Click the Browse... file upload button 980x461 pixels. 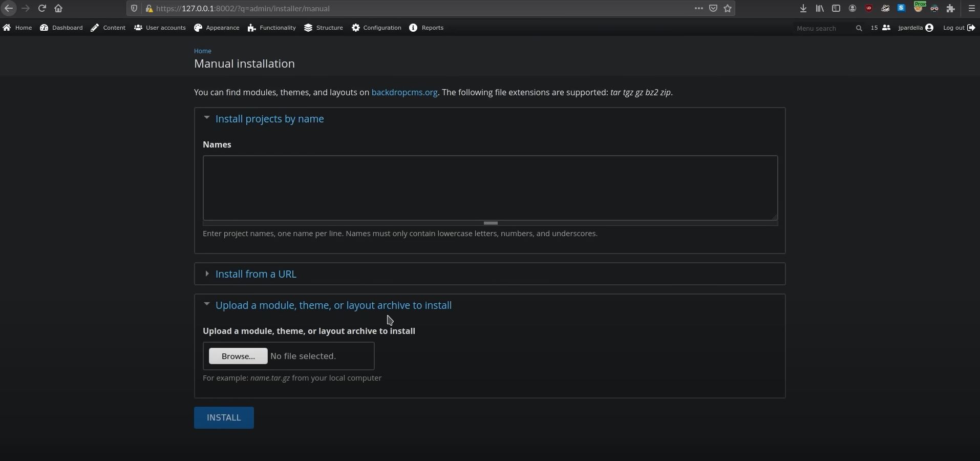coord(238,356)
